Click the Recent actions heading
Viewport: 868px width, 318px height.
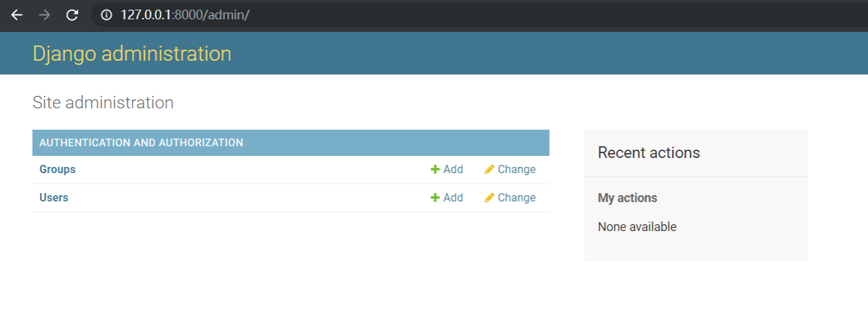(x=649, y=152)
